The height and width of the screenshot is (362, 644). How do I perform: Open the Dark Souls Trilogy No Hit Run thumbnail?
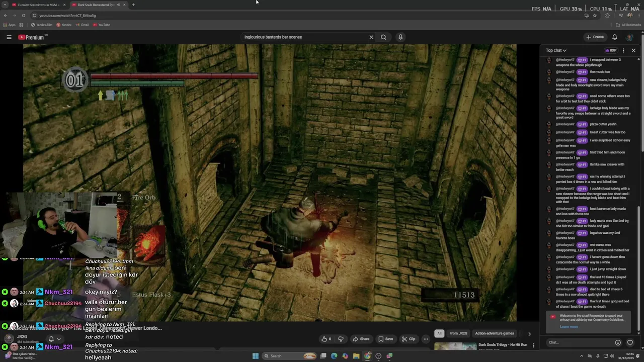[x=455, y=346]
